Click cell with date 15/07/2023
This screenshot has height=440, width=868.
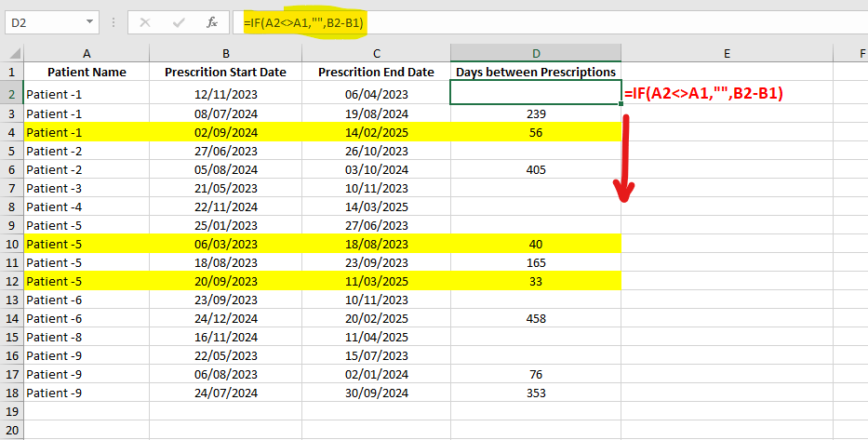[377, 356]
